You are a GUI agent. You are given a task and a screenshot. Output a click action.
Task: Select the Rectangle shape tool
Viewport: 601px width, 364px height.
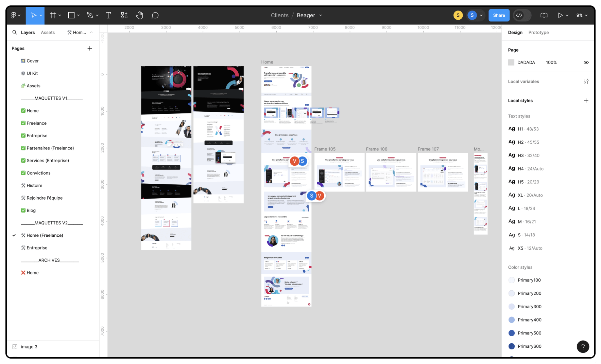point(71,15)
